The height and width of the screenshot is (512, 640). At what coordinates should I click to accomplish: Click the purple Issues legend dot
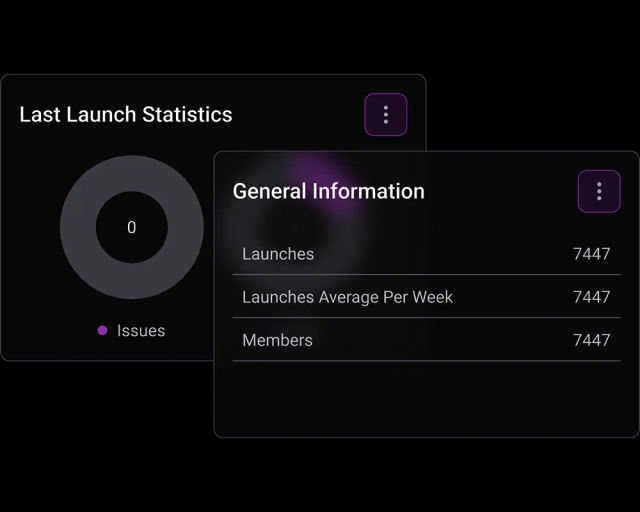click(x=102, y=331)
